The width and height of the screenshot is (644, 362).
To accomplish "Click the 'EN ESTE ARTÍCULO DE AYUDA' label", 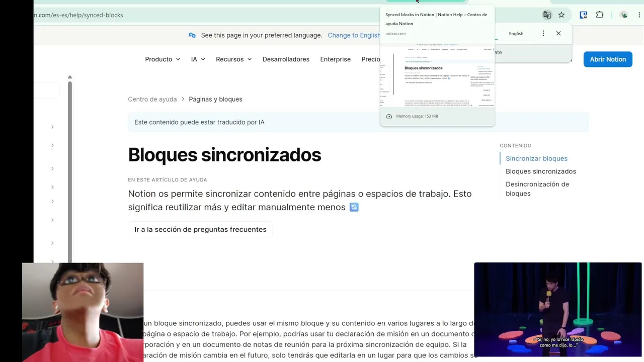I will point(168,180).
